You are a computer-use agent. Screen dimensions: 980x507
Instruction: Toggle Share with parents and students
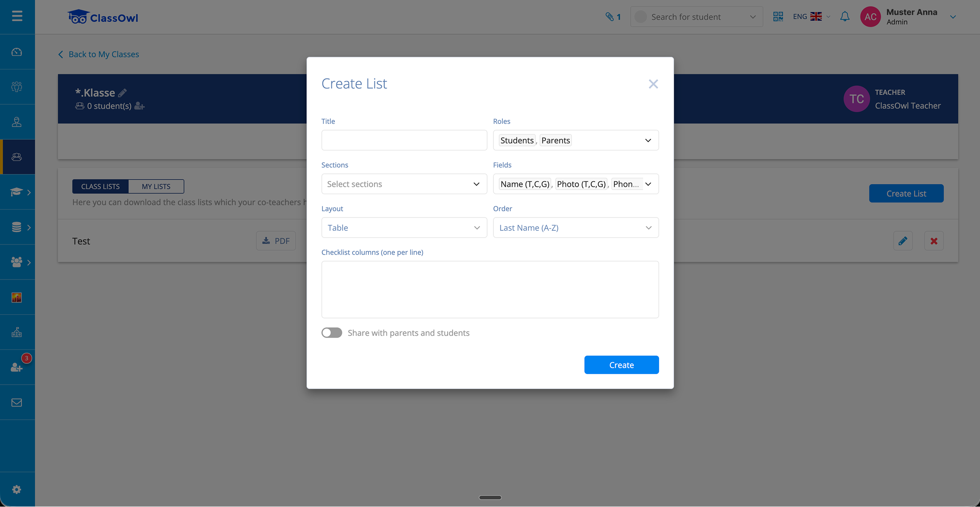click(332, 333)
